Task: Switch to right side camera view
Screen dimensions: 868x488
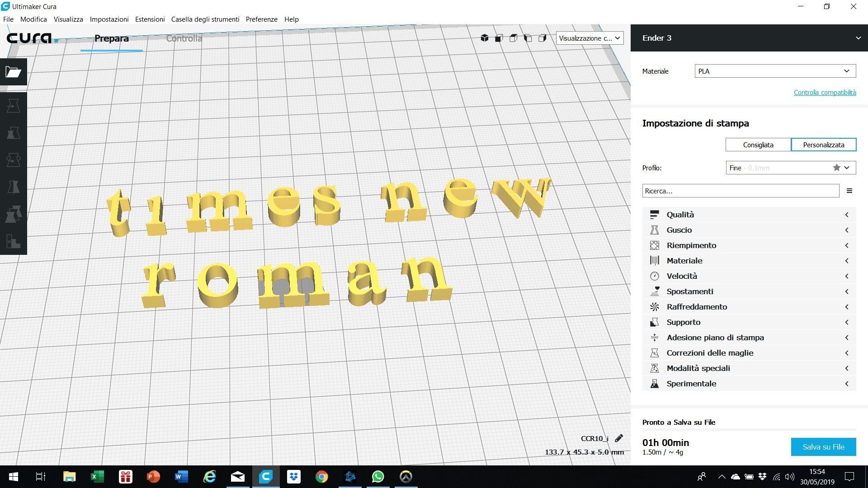Action: (542, 38)
